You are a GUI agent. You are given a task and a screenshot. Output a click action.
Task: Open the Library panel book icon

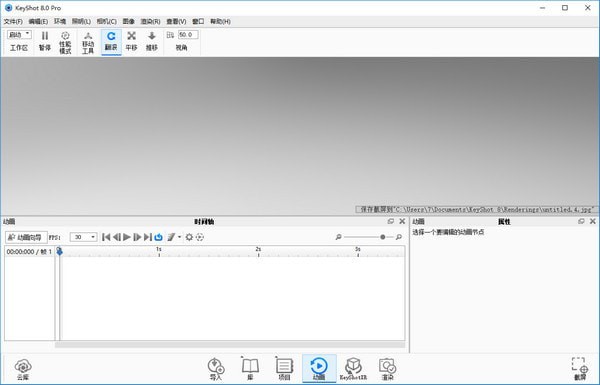click(x=250, y=370)
